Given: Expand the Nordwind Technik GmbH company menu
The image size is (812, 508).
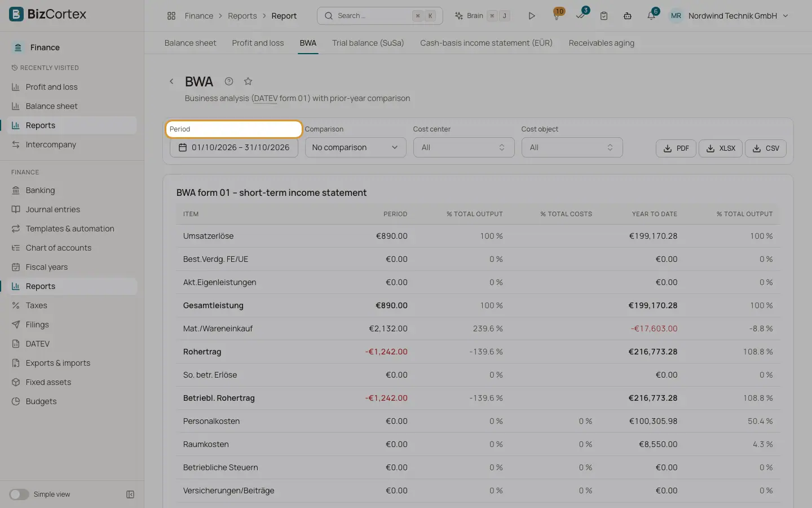Looking at the screenshot, I should pos(738,16).
